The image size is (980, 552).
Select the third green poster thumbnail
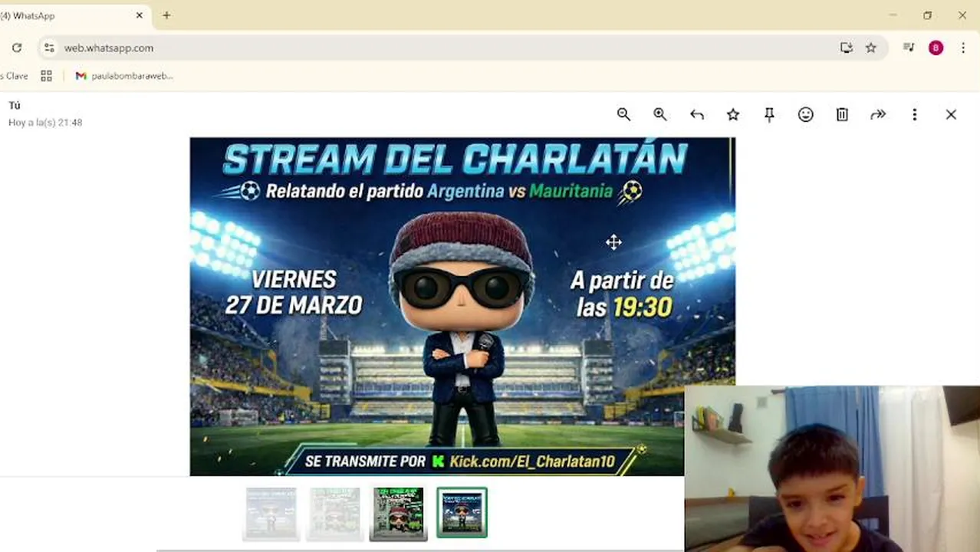tap(399, 514)
